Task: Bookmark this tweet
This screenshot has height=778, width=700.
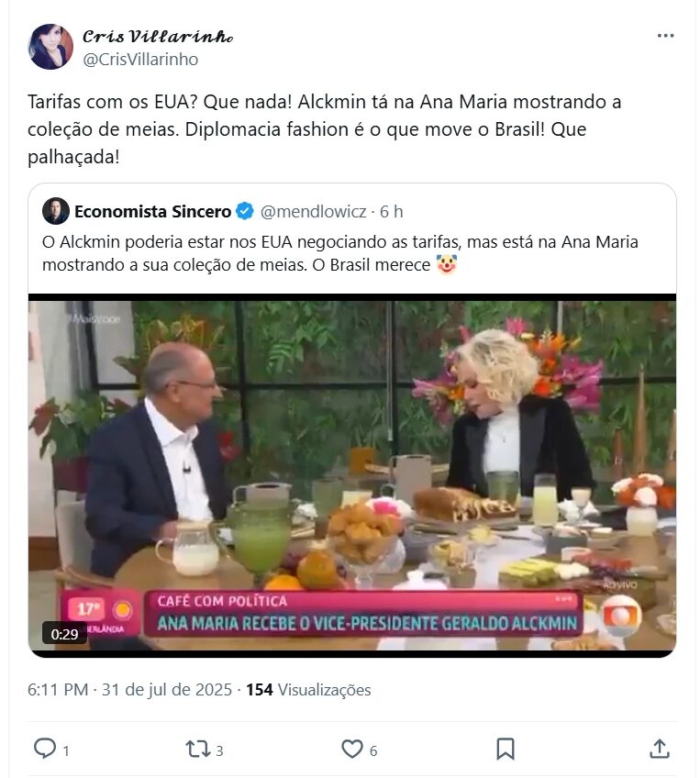Action: coord(505,749)
